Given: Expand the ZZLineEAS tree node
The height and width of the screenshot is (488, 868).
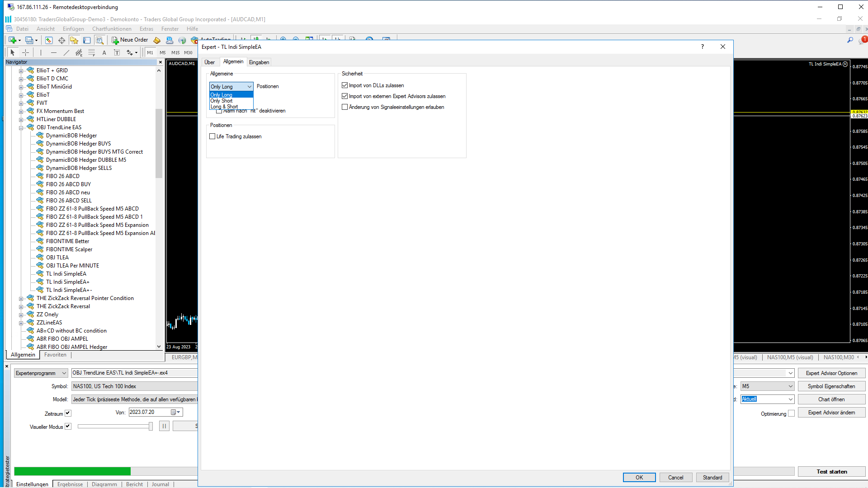Looking at the screenshot, I should [21, 323].
